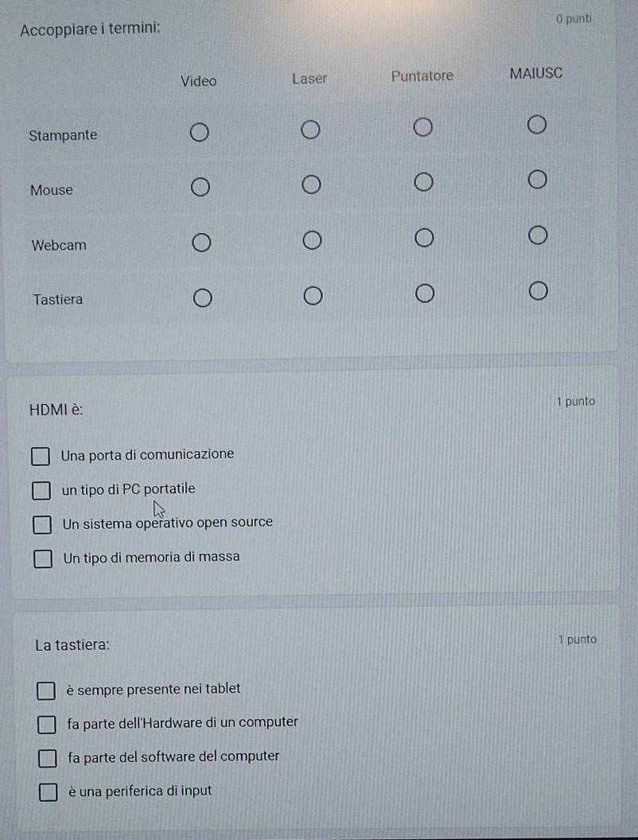
Task: Choose Video for the Webcam row
Action: pos(201,242)
